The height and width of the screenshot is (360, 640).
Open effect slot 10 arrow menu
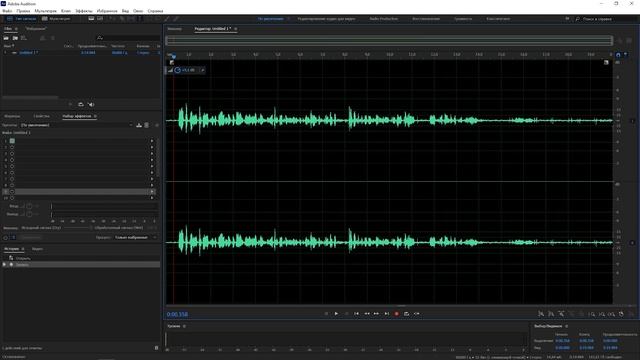point(152,198)
